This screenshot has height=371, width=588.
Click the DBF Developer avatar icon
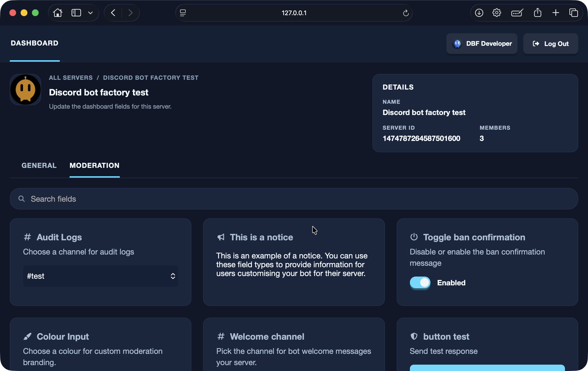[457, 44]
